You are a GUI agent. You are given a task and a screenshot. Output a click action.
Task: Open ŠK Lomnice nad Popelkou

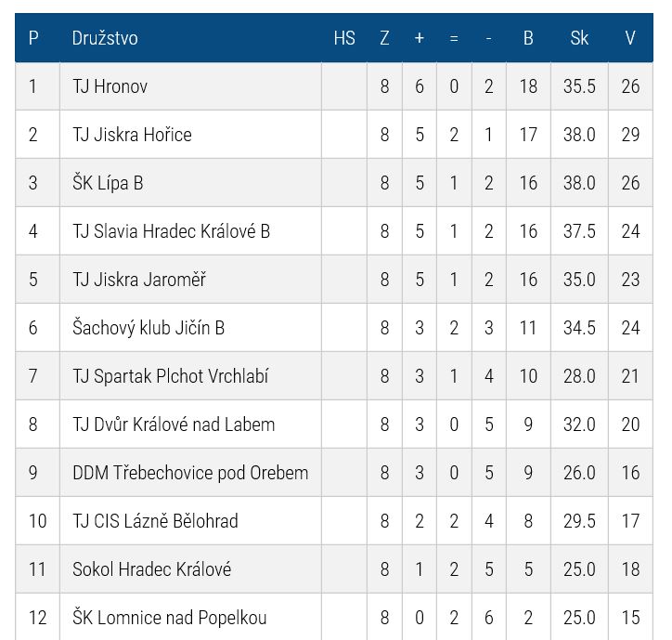pos(169,618)
